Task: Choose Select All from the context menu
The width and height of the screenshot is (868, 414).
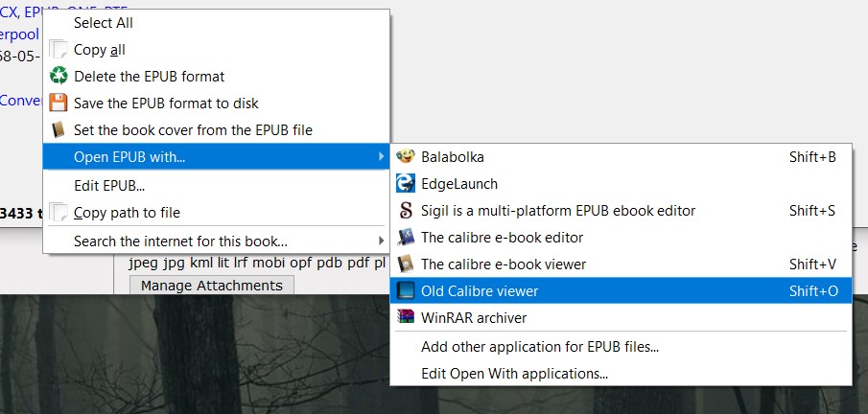Action: [x=104, y=23]
